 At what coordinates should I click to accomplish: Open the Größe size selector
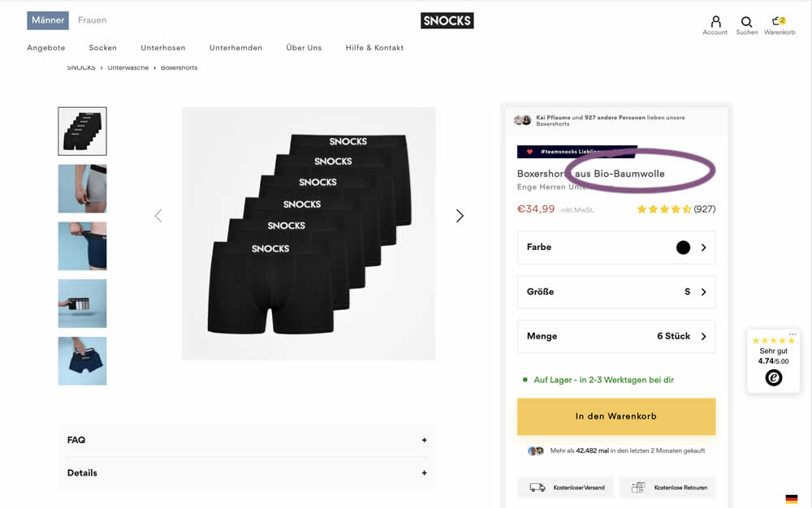615,292
